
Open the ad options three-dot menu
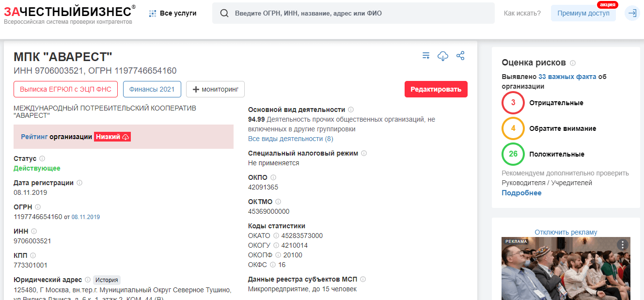(622, 245)
